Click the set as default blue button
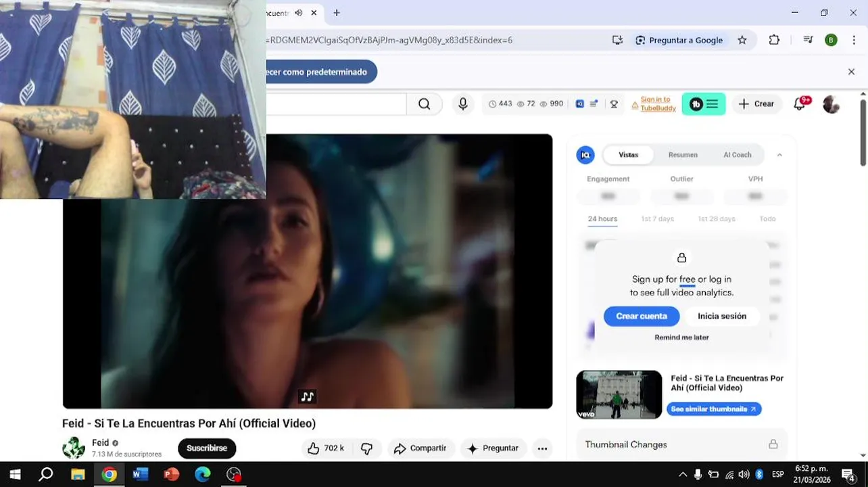The height and width of the screenshot is (487, 868). 321,72
